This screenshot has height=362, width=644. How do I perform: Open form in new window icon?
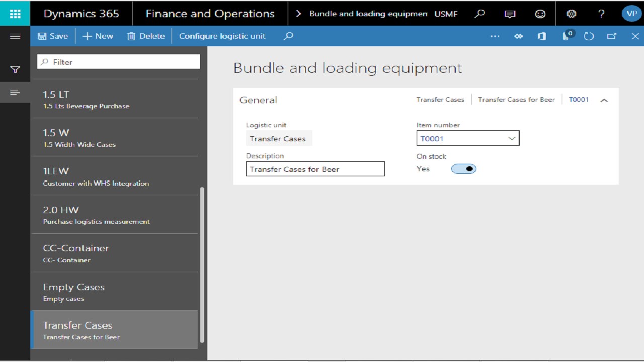point(612,36)
